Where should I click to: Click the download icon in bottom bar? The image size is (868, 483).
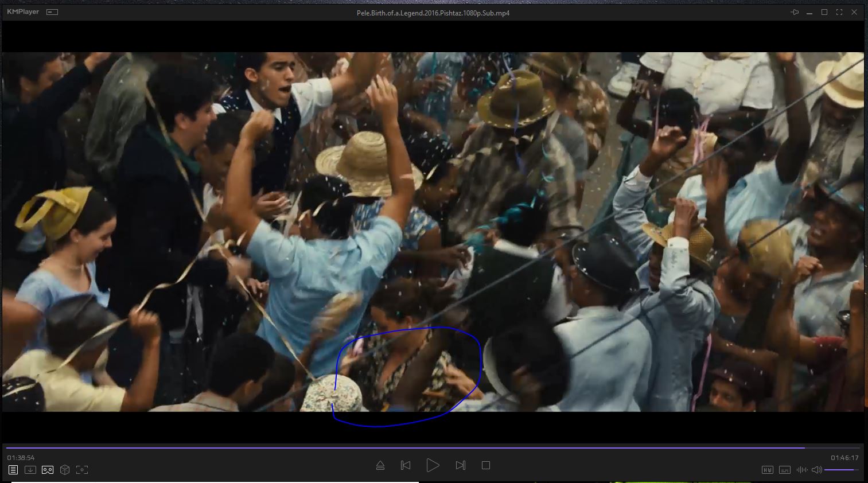point(30,470)
